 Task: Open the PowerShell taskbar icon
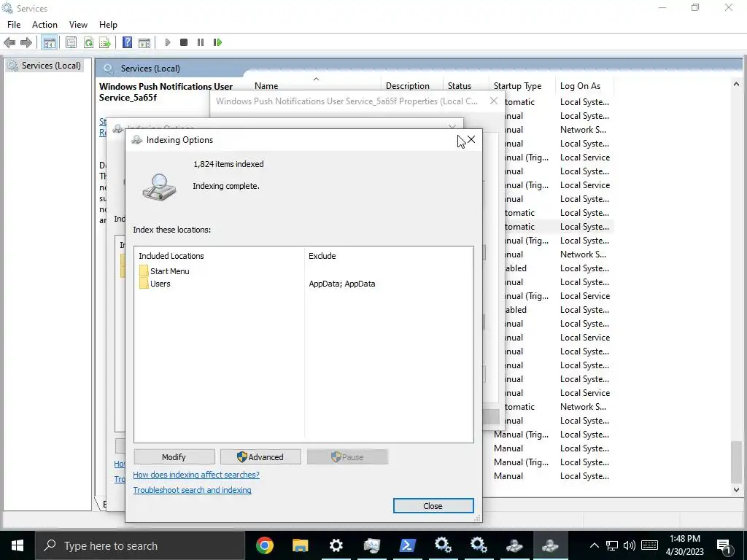point(407,545)
